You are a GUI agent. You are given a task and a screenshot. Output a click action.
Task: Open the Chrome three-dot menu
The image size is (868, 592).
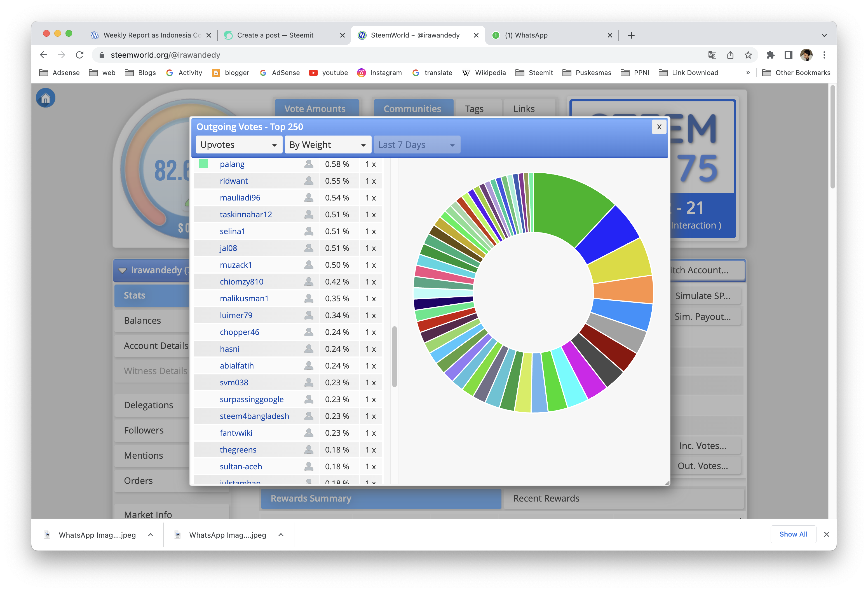824,55
